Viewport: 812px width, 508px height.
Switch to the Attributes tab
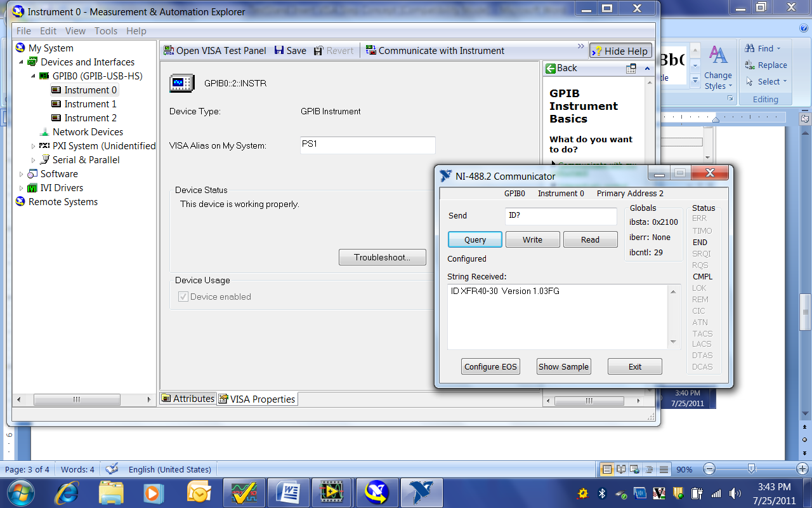pos(188,399)
